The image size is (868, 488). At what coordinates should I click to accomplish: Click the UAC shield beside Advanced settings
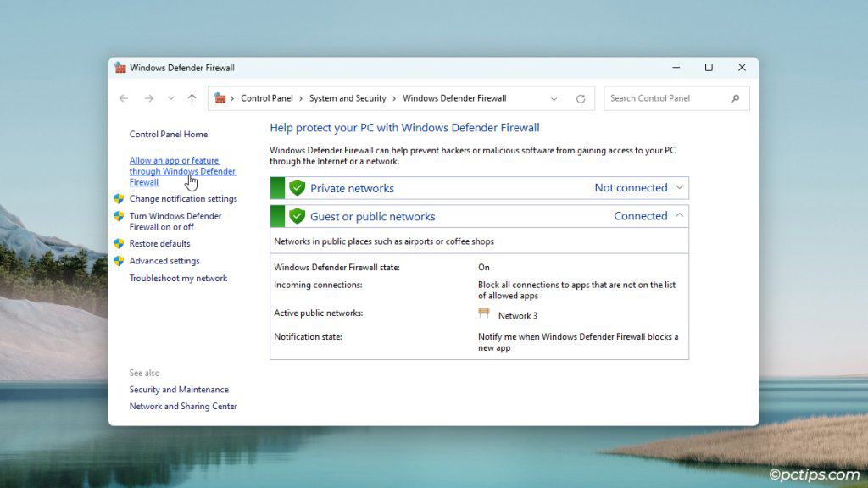click(x=121, y=260)
